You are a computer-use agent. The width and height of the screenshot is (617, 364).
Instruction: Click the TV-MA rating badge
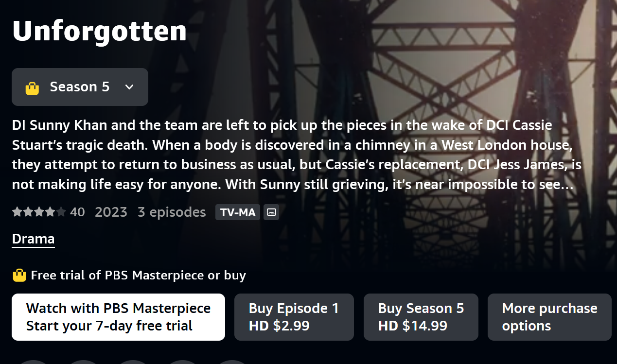pyautogui.click(x=238, y=212)
